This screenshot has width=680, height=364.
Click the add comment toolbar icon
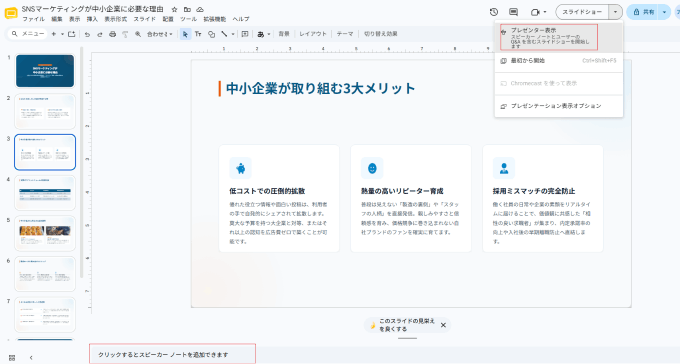point(245,34)
